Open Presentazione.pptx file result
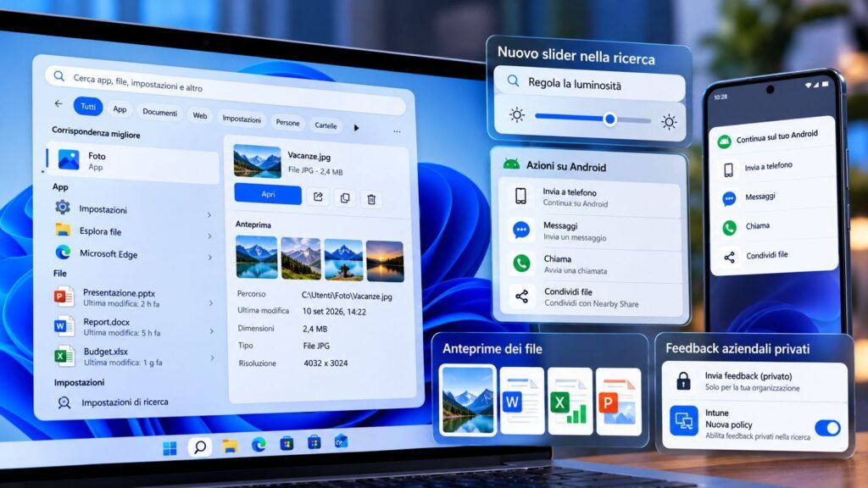 [133, 297]
